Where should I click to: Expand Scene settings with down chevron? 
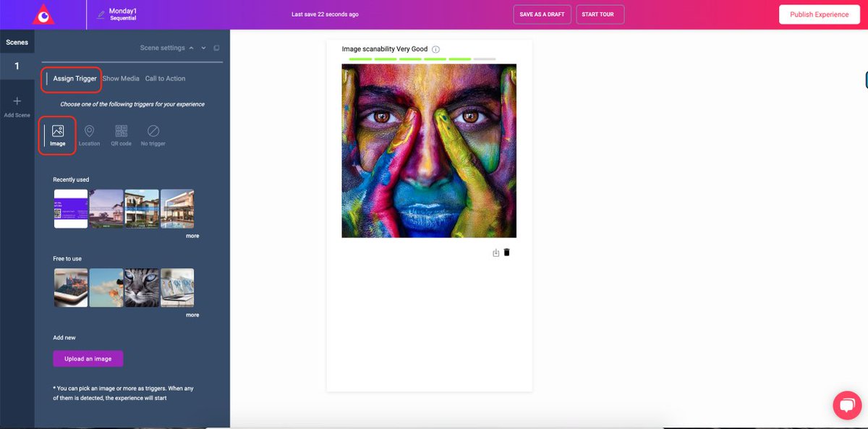(x=204, y=48)
